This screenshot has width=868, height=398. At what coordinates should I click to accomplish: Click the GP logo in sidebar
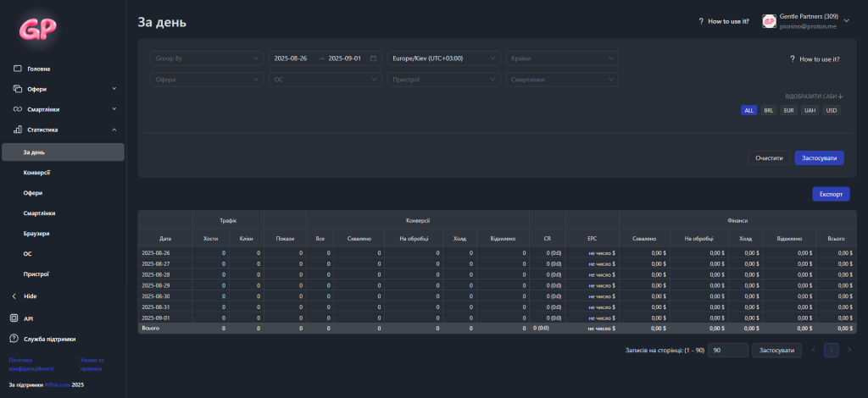tap(39, 28)
